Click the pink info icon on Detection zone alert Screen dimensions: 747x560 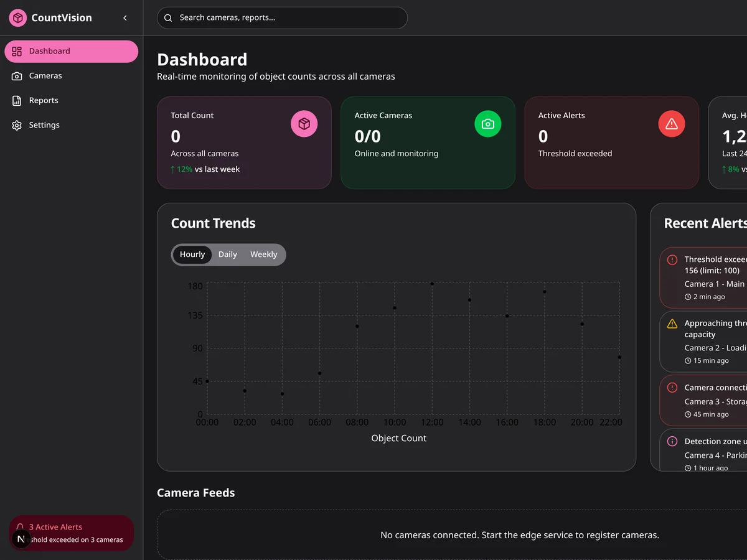point(672,441)
